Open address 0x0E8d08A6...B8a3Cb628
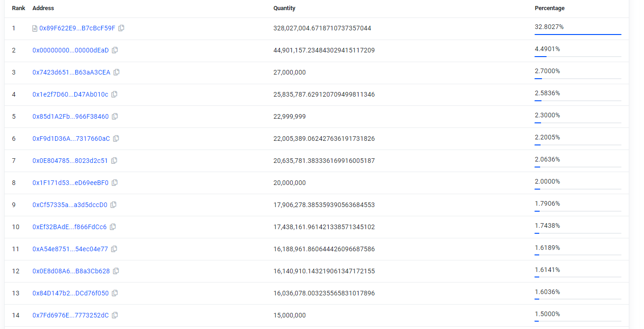Screen dimensions: 644x329 pos(71,271)
